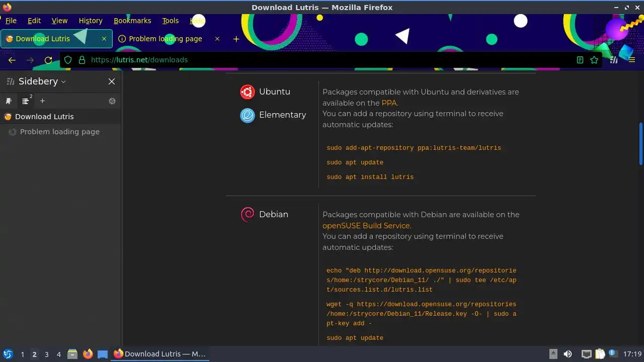Click the echo deb repository command block
Viewport: 644px width, 362px height.
(x=422, y=280)
